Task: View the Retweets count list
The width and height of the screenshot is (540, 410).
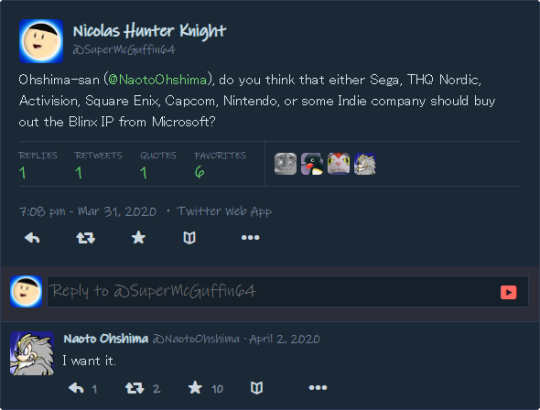Action: 98,165
